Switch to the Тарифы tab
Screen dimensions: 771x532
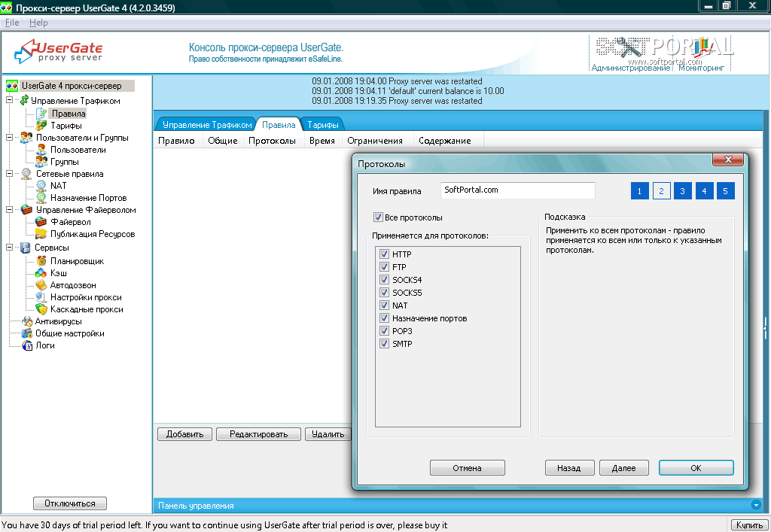[322, 125]
